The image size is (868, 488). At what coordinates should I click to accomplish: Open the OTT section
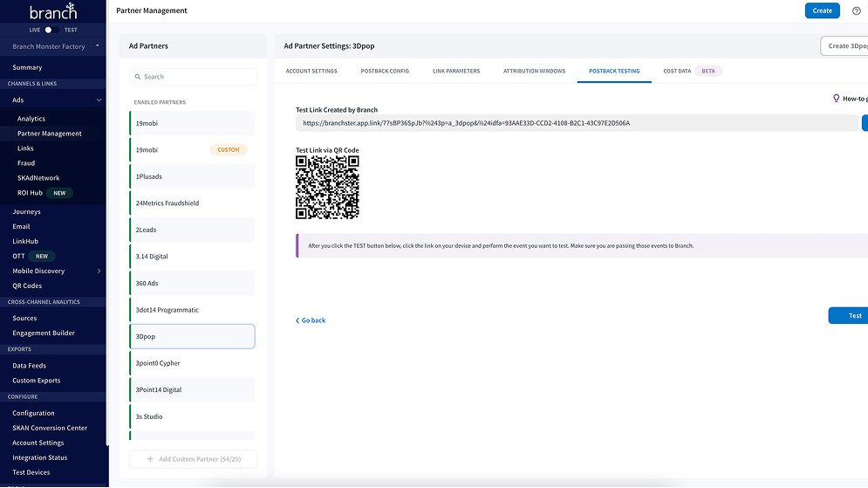18,257
